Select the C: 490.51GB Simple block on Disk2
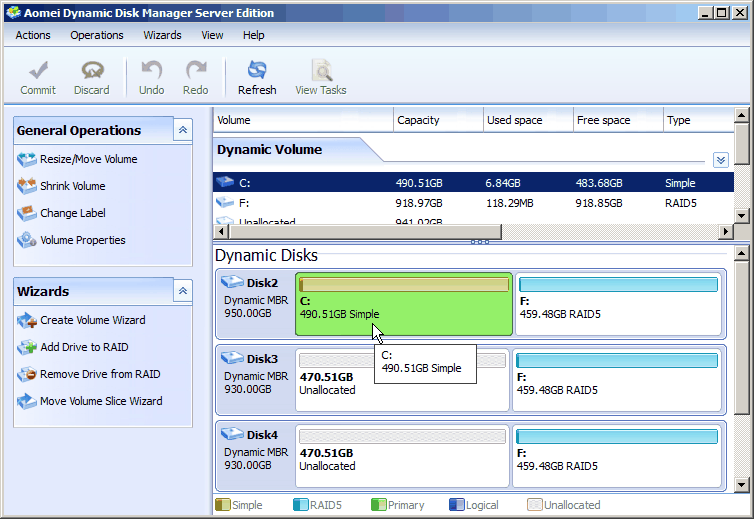754x519 pixels. (404, 304)
